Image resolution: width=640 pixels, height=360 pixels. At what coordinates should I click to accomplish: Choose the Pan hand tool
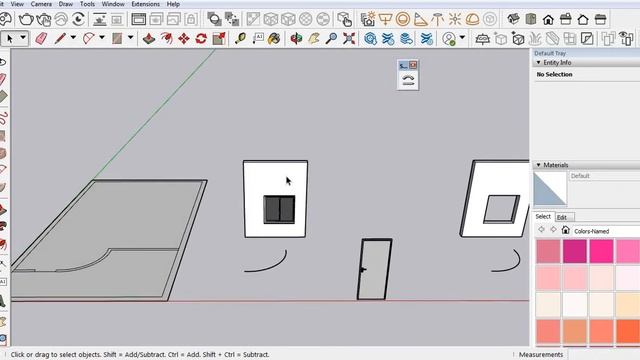314,39
